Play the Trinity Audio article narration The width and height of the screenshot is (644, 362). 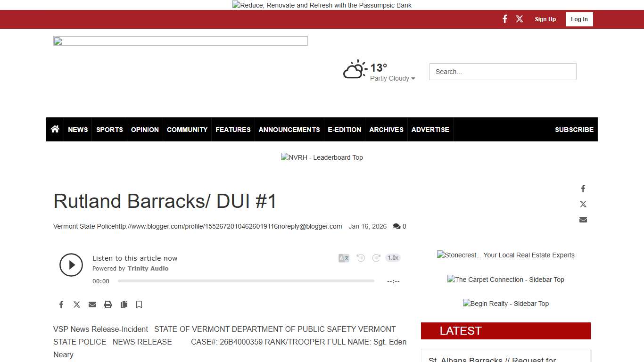pos(71,265)
